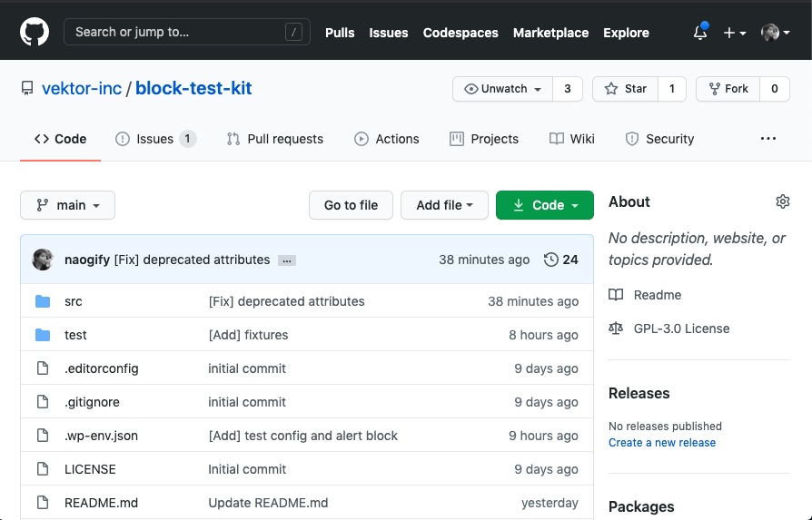Click the test folder icon
This screenshot has width=812, height=520.
point(43,335)
